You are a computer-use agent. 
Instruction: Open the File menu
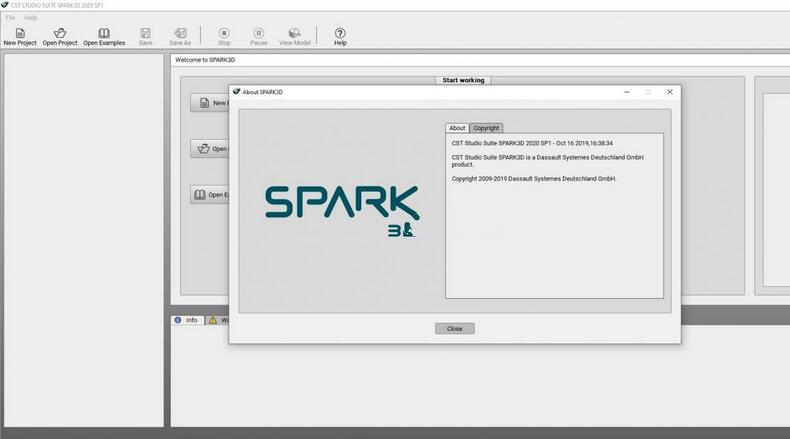tap(10, 18)
